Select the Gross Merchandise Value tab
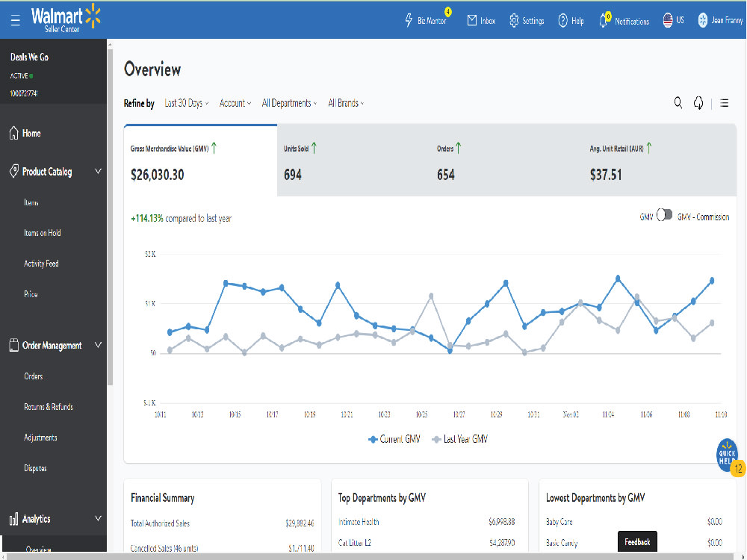This screenshot has width=747, height=560. [200, 161]
